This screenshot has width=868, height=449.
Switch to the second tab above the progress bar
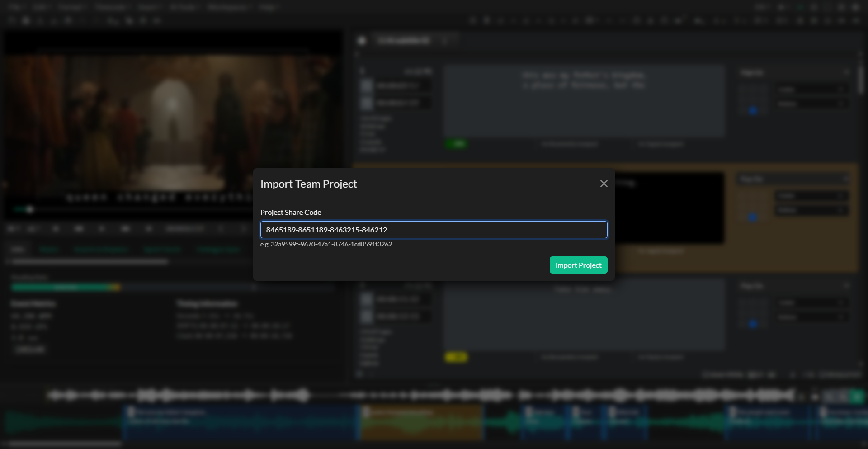click(x=50, y=249)
